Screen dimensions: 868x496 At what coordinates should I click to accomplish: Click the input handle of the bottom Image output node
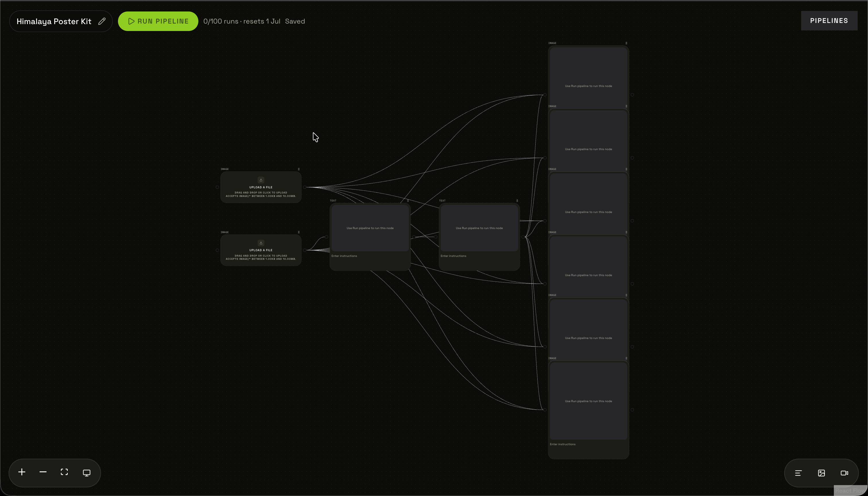tap(545, 410)
